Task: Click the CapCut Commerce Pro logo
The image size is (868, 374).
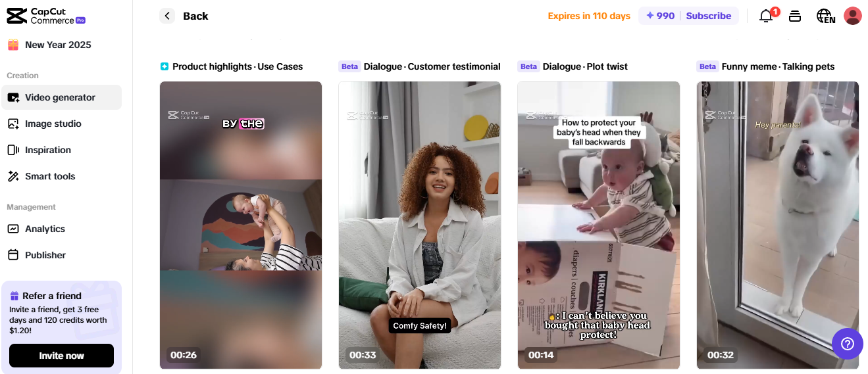Action: tap(46, 16)
